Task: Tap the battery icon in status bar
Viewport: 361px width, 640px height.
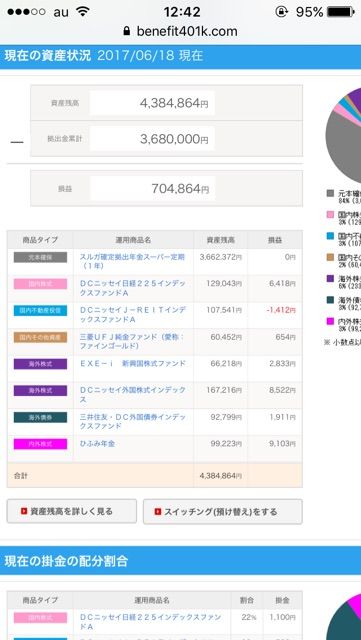Action: point(341,12)
